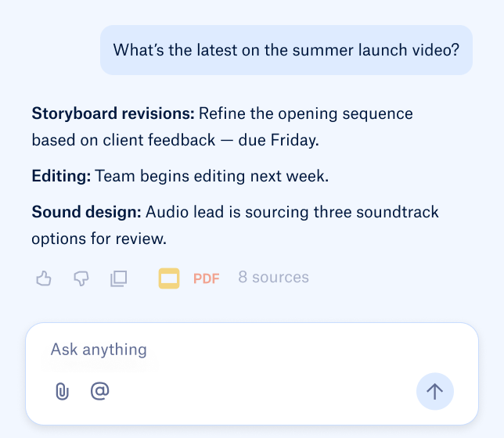
Task: Click 'options for review' in the response
Action: pyautogui.click(x=99, y=238)
